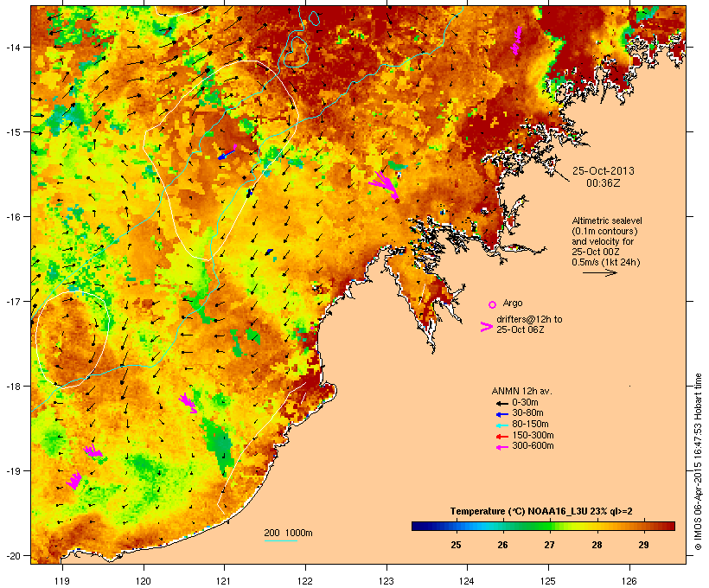The height and width of the screenshot is (588, 709).
Task: Click the magenta drifter cluster near 119.4E 18.8S
Action: point(93,451)
